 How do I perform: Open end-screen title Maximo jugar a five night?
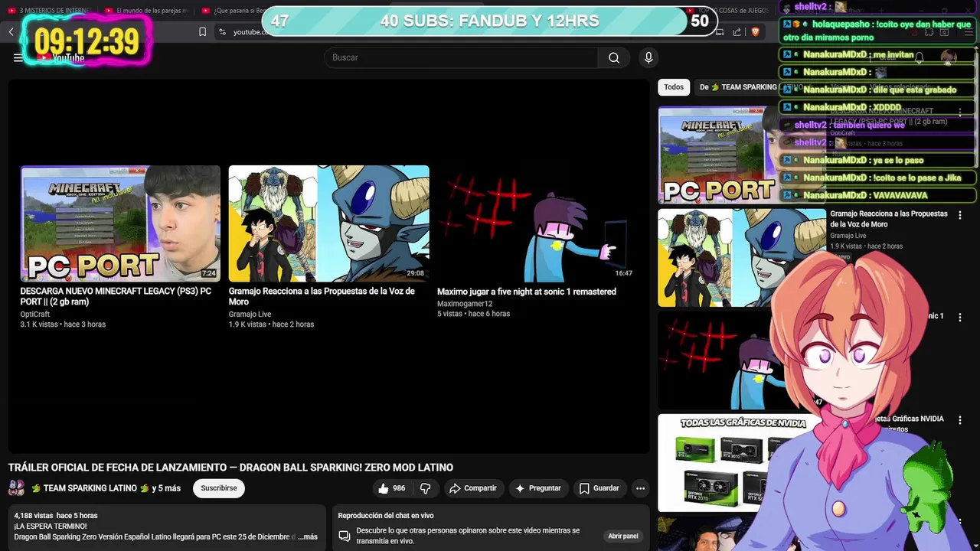[527, 292]
